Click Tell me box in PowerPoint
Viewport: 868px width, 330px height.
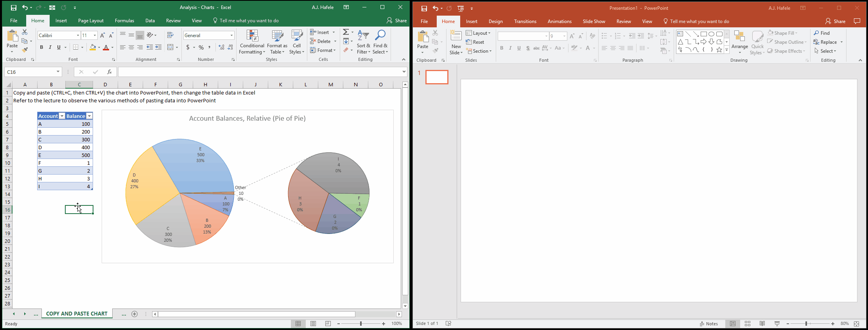[x=696, y=21]
